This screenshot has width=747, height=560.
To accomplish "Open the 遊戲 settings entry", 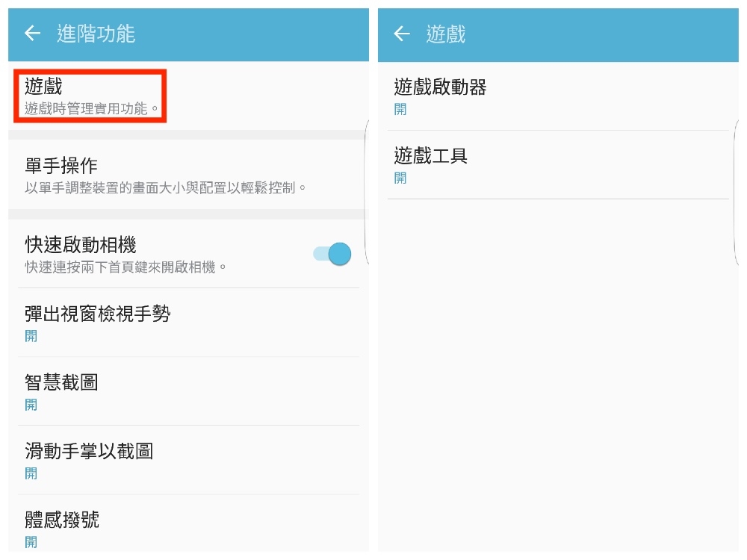I will pos(189,96).
